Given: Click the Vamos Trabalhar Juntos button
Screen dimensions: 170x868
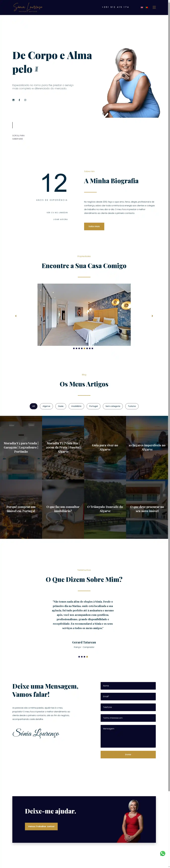Looking at the screenshot, I should 41,826.
